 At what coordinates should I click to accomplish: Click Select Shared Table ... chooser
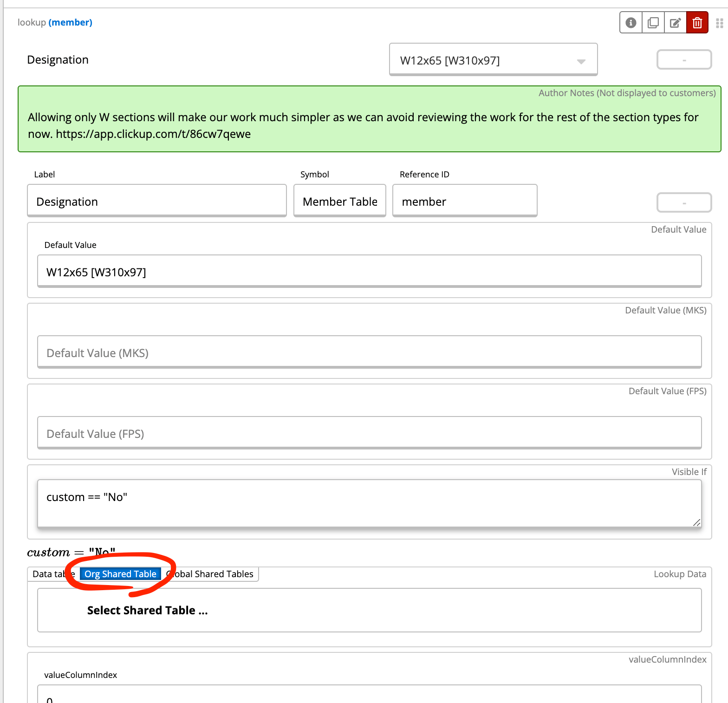(369, 610)
